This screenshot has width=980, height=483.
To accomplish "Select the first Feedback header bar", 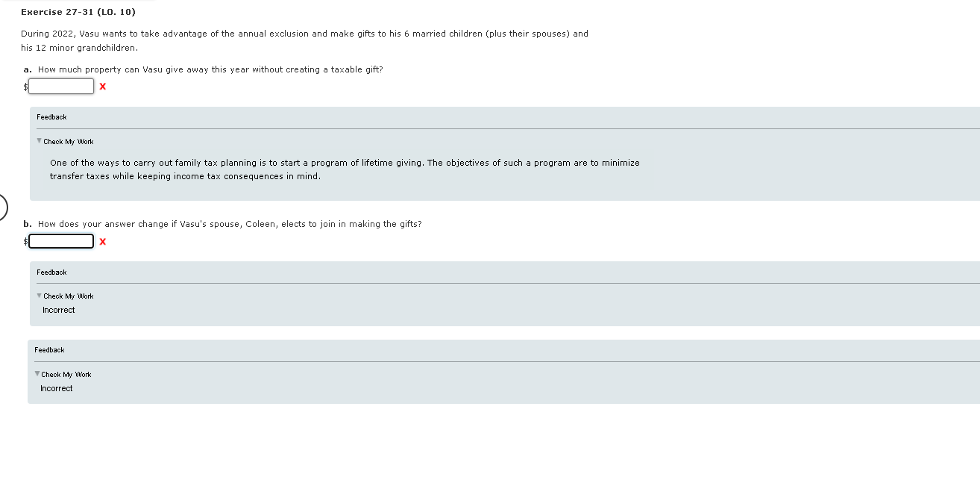I will click(51, 117).
